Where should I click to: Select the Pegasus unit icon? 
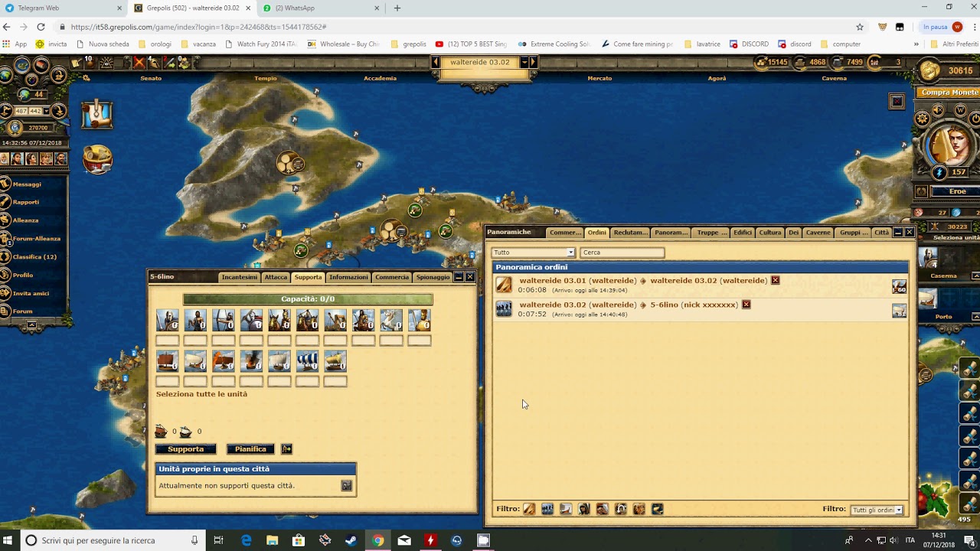pos(391,320)
